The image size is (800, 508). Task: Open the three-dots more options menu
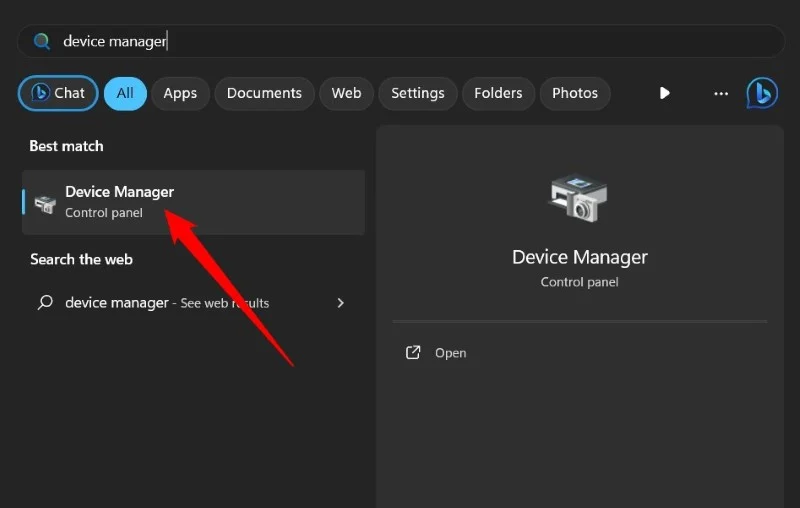[x=721, y=93]
